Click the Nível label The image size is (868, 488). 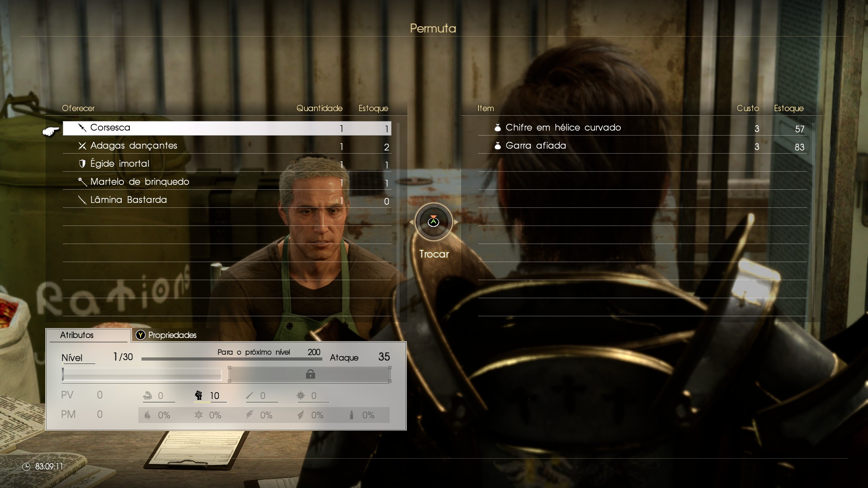coord(72,358)
